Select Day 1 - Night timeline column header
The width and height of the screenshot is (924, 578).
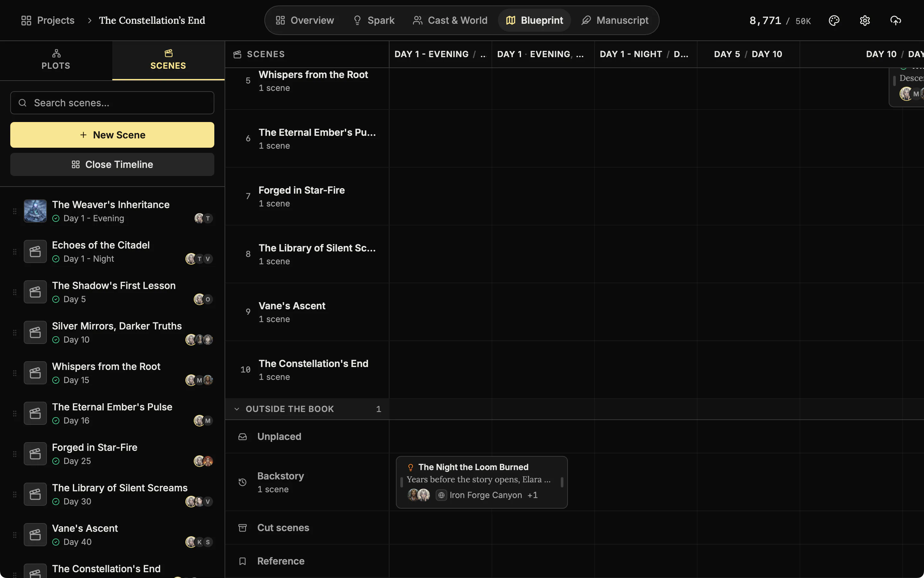click(646, 54)
